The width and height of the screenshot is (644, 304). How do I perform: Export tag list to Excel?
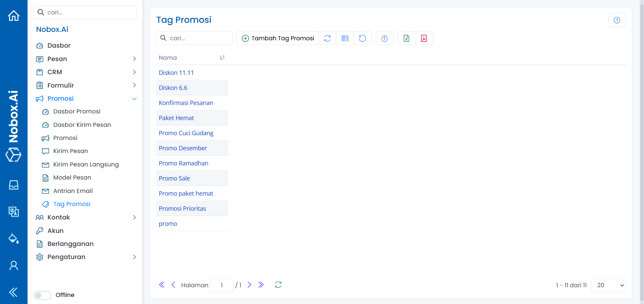(x=406, y=38)
